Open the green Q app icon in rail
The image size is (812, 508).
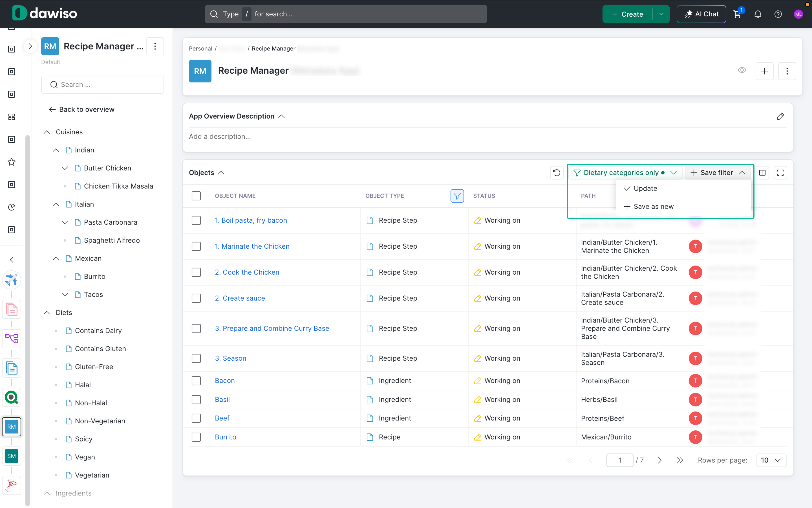[12, 397]
